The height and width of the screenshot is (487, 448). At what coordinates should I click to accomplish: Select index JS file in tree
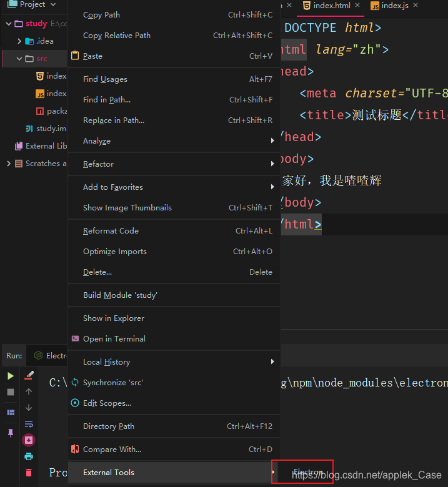pos(51,94)
